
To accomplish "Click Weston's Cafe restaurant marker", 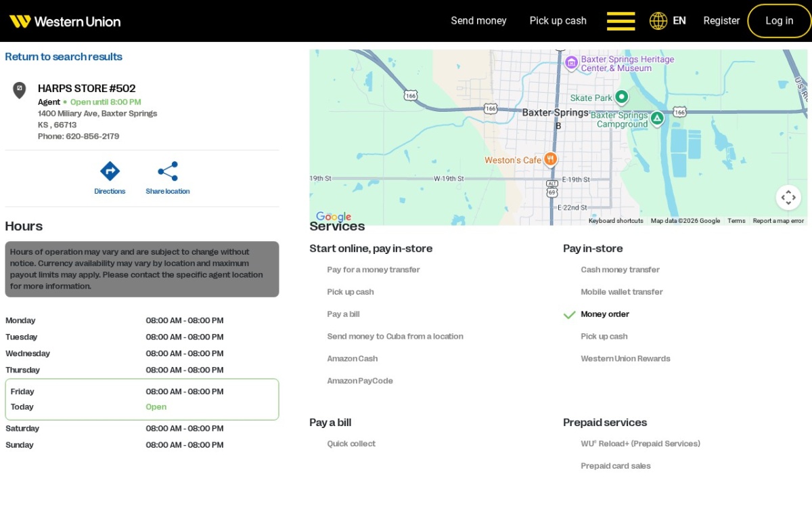I will (550, 160).
